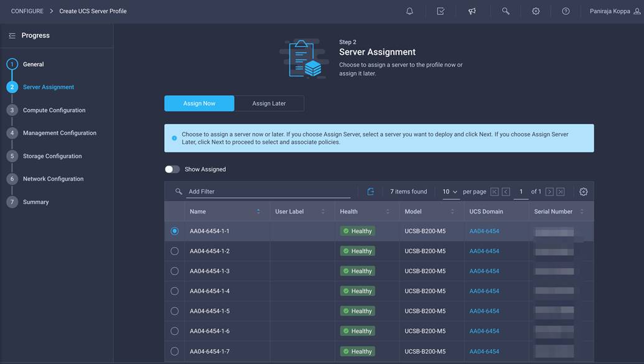This screenshot has width=644, height=364.
Task: Open the AA04-6454 domain link in the AA04-6454-1-2 row
Action: 484,251
